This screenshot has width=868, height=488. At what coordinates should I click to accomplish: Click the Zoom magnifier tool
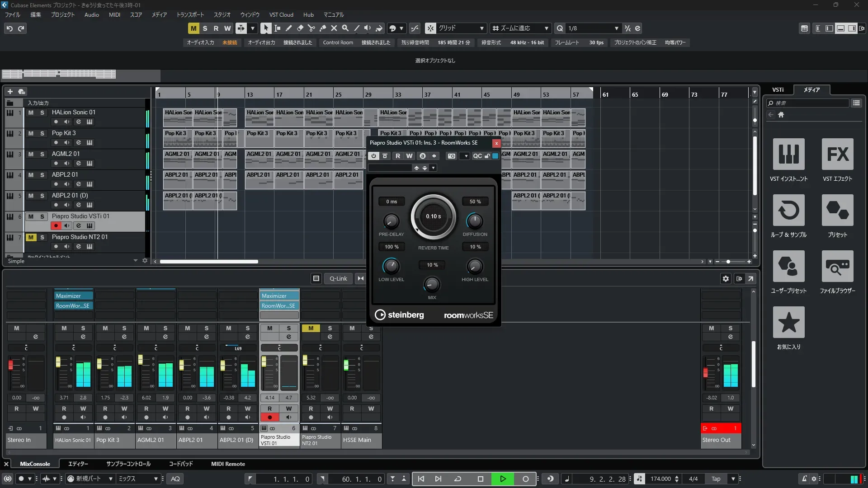coord(345,28)
